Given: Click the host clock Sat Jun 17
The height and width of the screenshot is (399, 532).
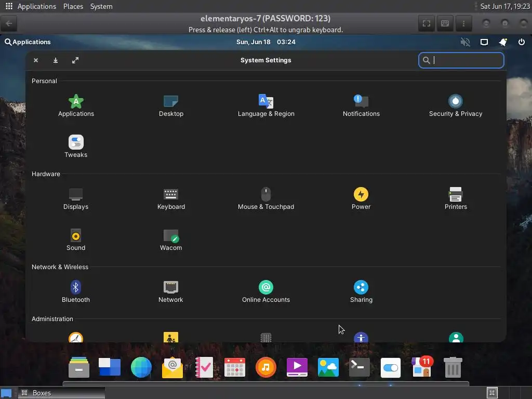Looking at the screenshot, I should tap(504, 6).
